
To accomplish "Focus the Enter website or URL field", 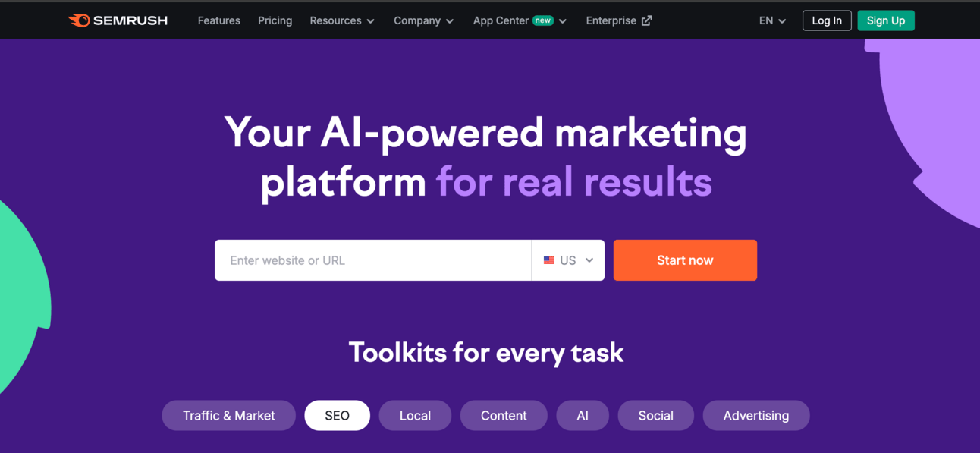I will (x=373, y=260).
